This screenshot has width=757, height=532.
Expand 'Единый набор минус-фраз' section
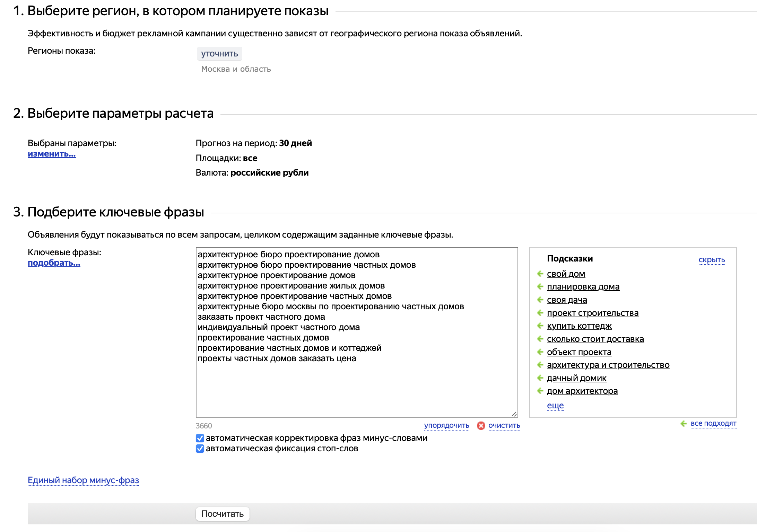click(x=83, y=480)
